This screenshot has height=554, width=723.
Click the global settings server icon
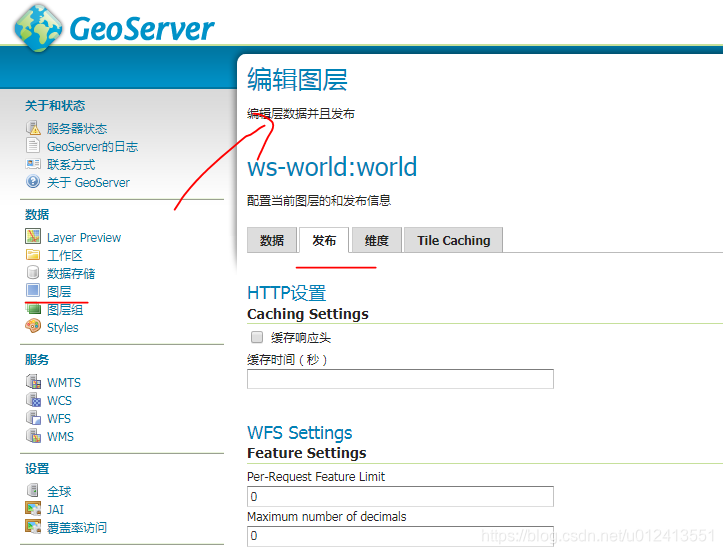tap(33, 490)
